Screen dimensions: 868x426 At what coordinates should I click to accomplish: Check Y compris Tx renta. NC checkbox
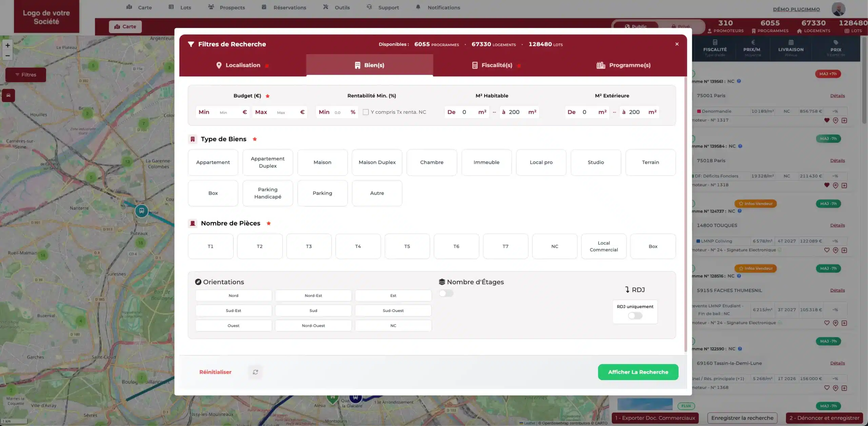(366, 112)
